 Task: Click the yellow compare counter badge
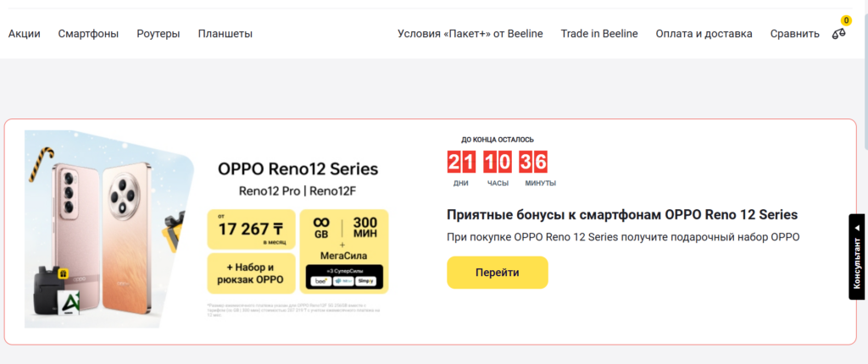[x=846, y=21]
